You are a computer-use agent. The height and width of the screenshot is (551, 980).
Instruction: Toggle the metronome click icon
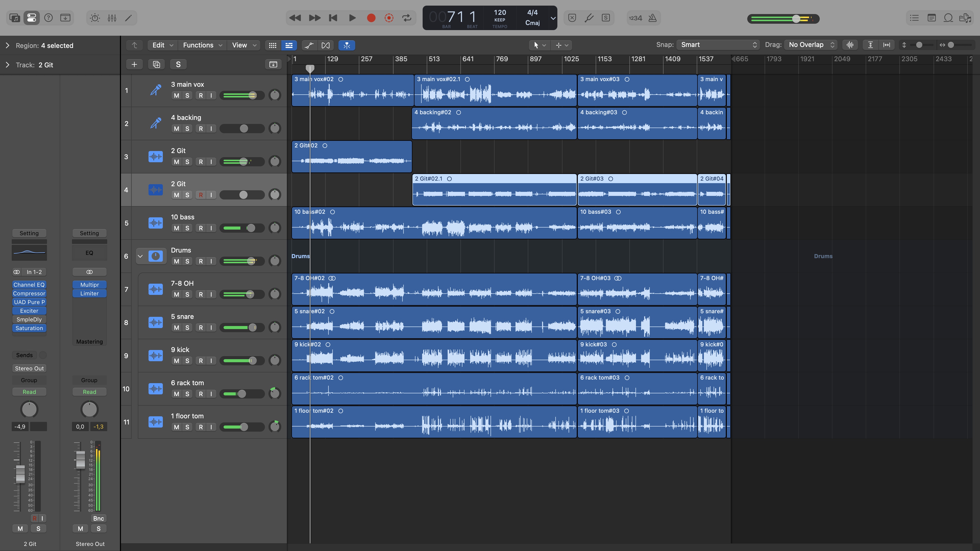tap(653, 18)
